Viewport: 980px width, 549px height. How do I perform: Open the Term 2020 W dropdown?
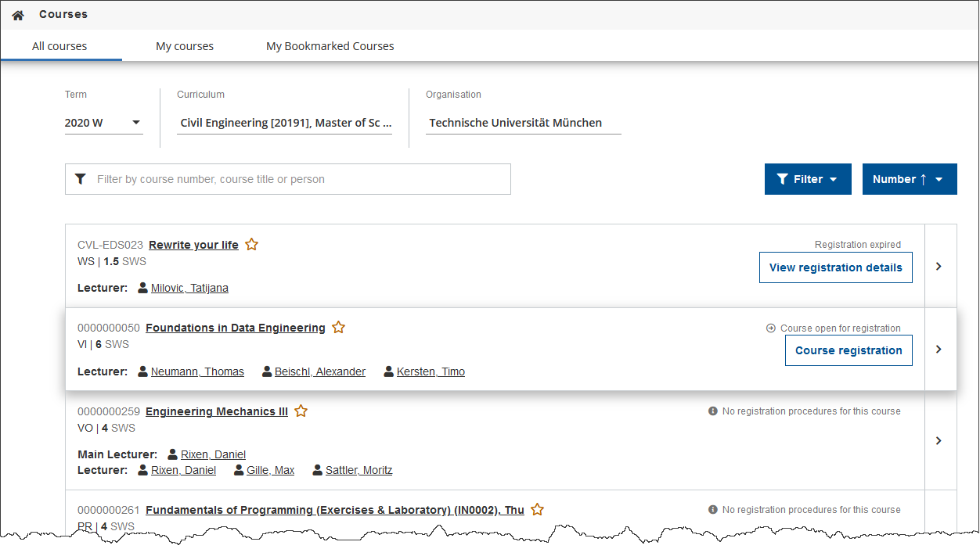coord(103,123)
